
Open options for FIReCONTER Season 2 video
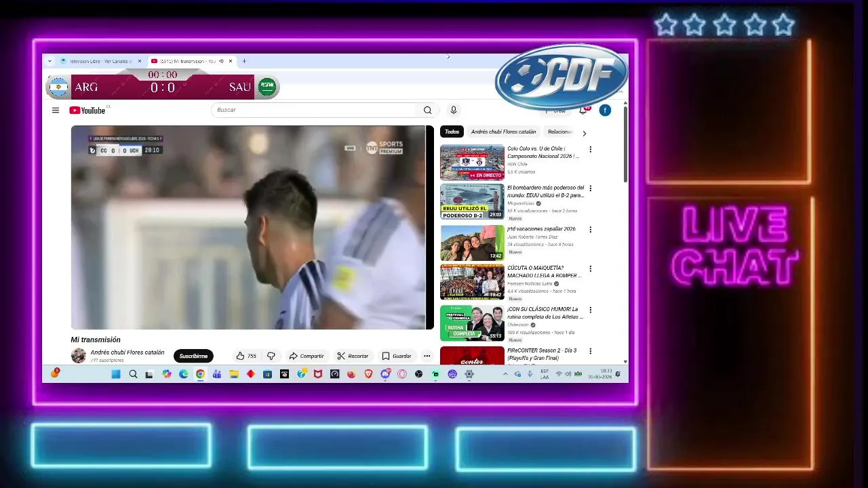[591, 351]
